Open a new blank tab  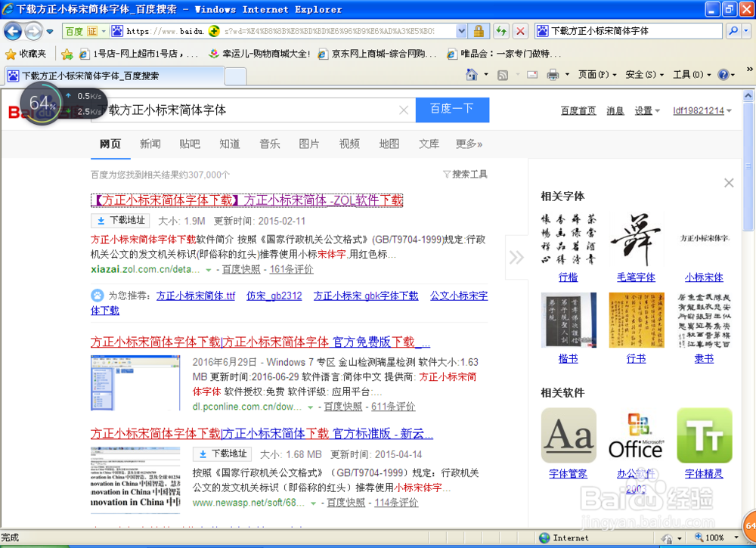pos(236,76)
